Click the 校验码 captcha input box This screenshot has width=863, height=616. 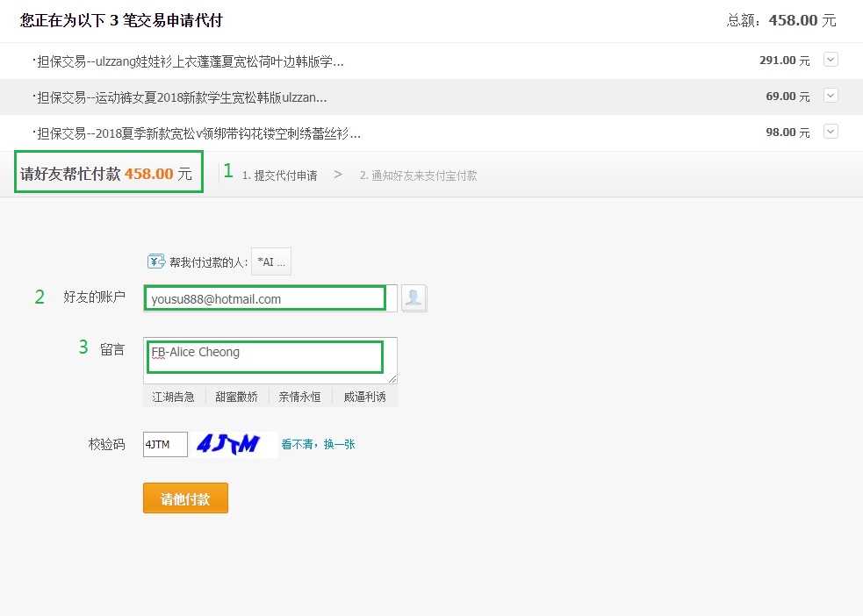click(165, 445)
